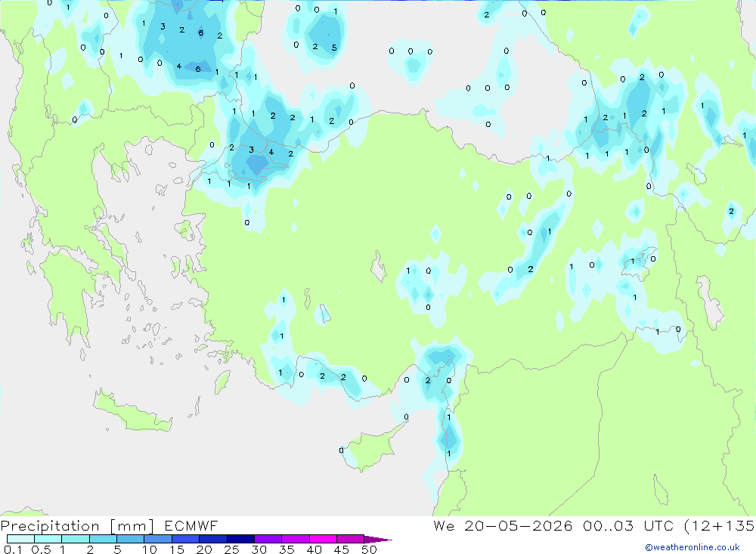Image resolution: width=756 pixels, height=554 pixels.
Task: Choose the 40–45 mm legend swatch
Action: click(x=323, y=539)
